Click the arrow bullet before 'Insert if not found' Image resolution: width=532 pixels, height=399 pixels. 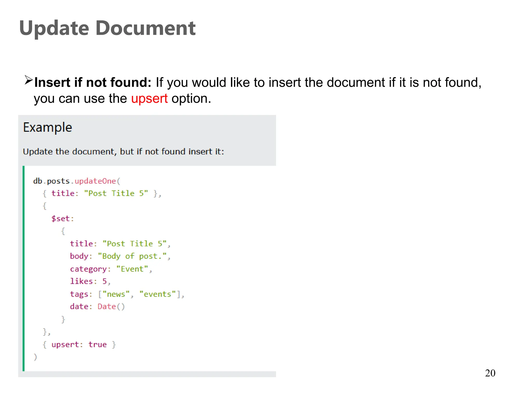click(x=29, y=80)
